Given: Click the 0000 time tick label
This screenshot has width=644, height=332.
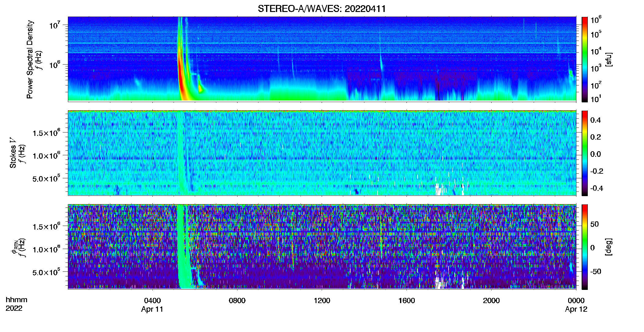Looking at the screenshot, I should click(576, 300).
